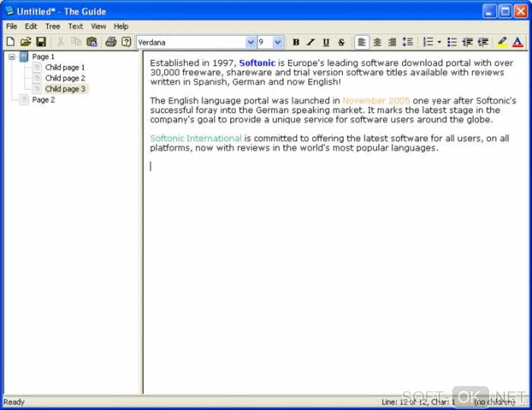Screen dimensions: 532x410
Task: Toggle underline formatting
Action: 326,42
